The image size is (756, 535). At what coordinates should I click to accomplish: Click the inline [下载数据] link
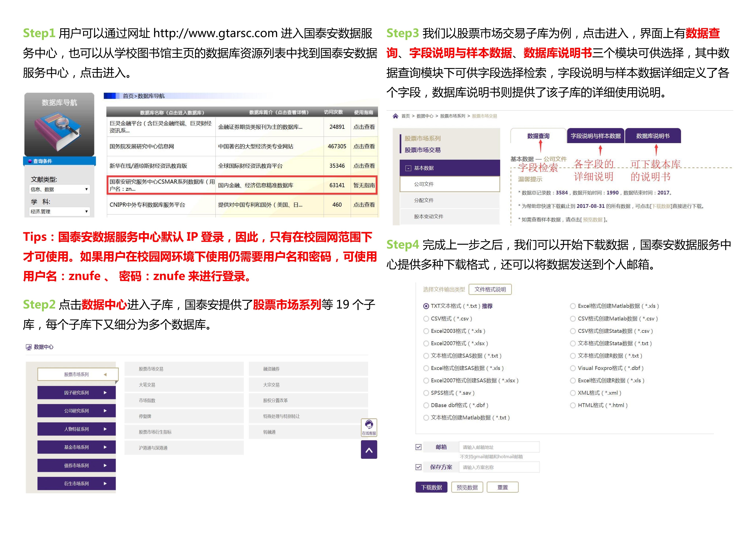pos(661,206)
